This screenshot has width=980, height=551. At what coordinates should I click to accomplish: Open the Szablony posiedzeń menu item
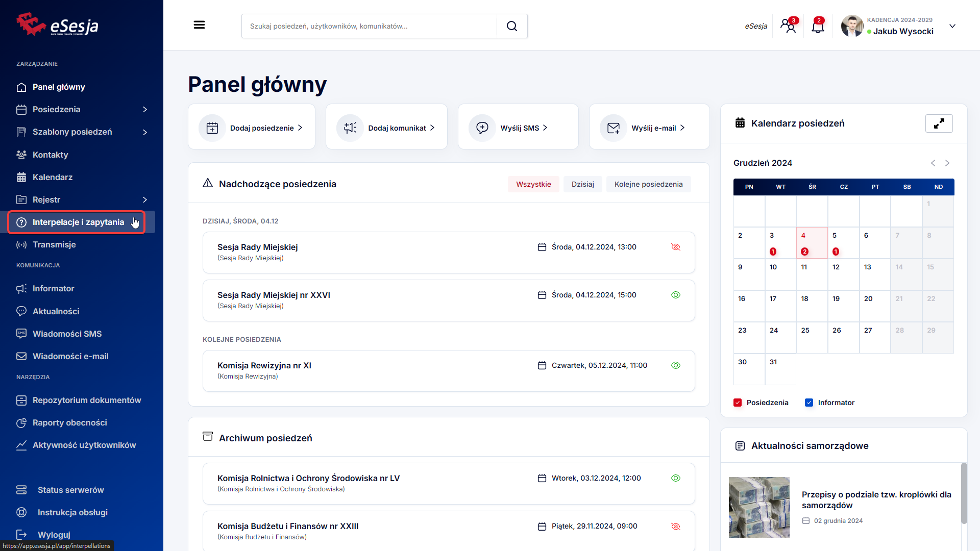[82, 132]
